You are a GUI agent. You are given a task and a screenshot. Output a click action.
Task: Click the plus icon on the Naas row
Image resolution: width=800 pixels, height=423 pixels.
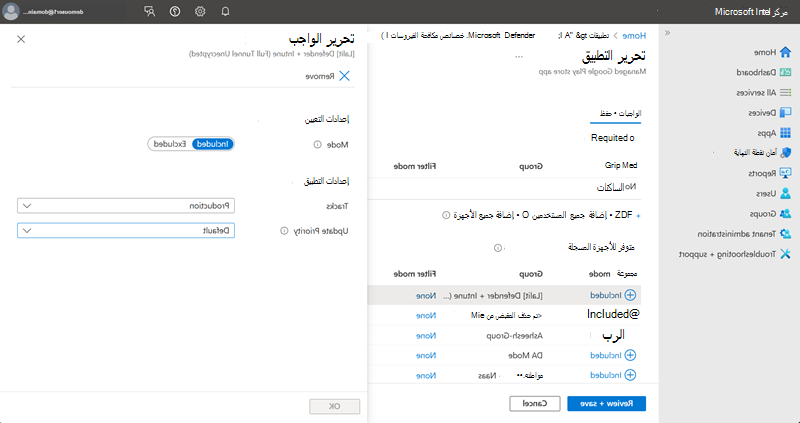click(x=631, y=375)
